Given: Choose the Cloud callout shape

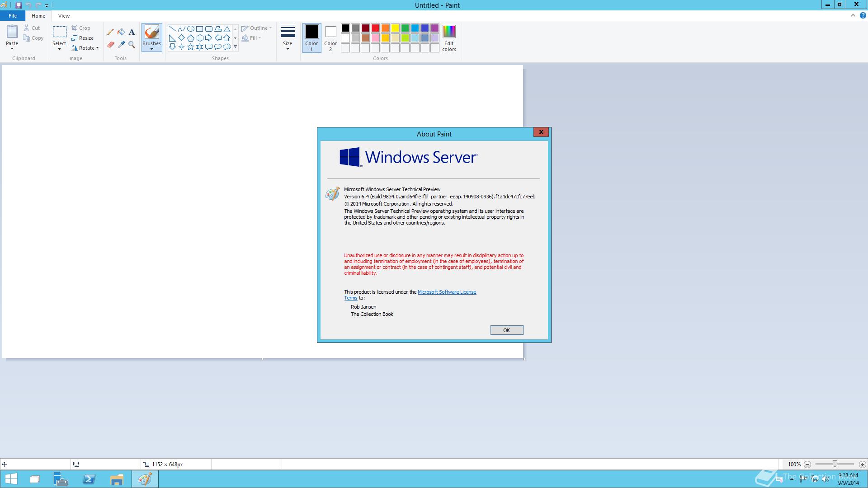Looking at the screenshot, I should tap(226, 47).
